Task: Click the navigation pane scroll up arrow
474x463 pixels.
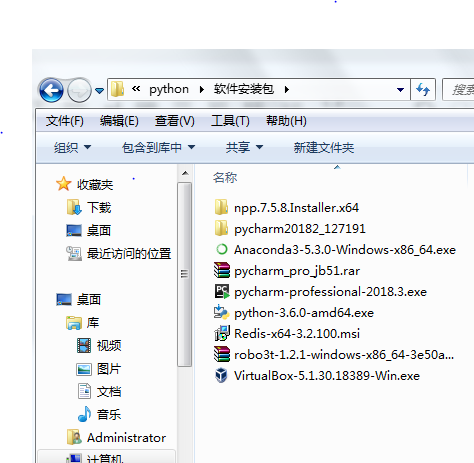Action: coord(185,173)
